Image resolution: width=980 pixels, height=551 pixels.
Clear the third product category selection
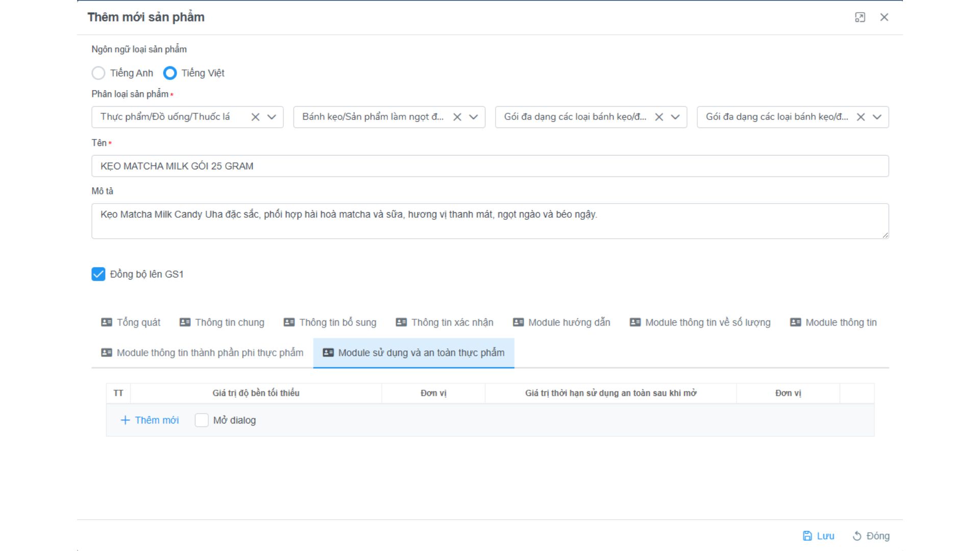[x=659, y=117]
